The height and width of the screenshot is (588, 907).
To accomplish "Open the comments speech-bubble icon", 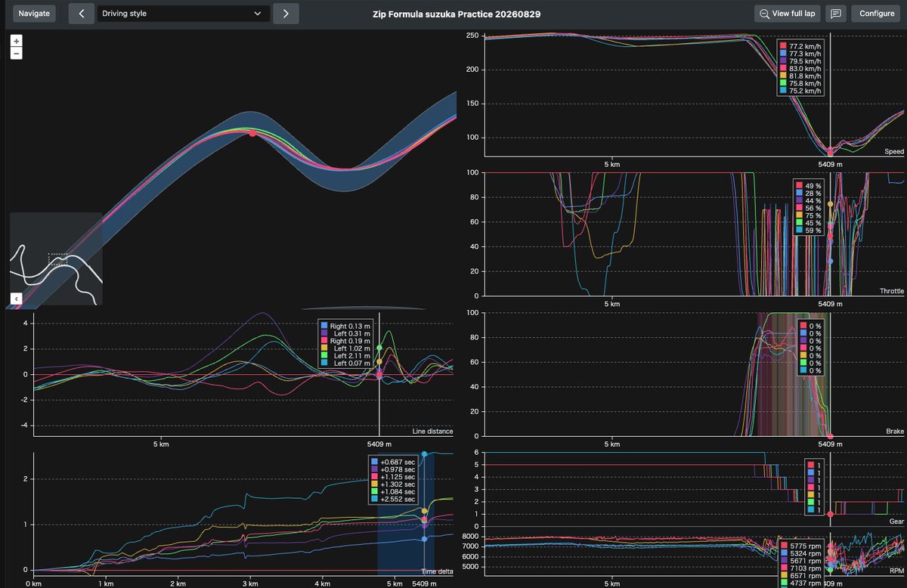I will pos(835,14).
